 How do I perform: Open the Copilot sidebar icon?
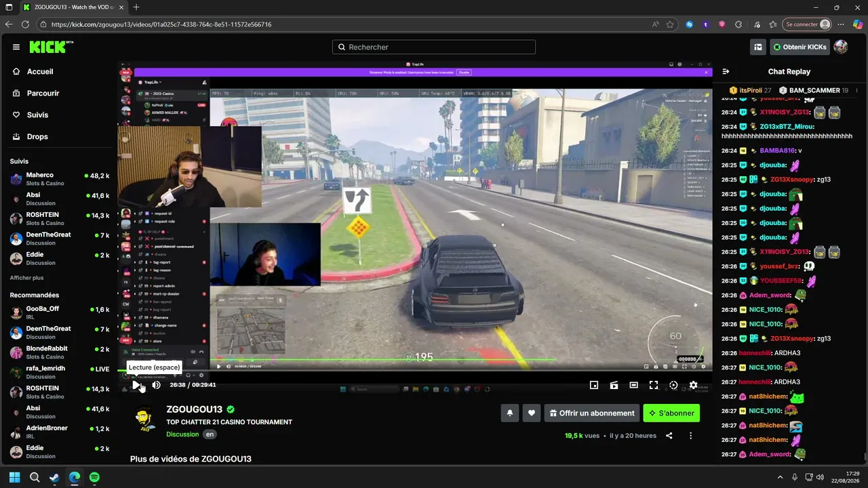pyautogui.click(x=858, y=24)
